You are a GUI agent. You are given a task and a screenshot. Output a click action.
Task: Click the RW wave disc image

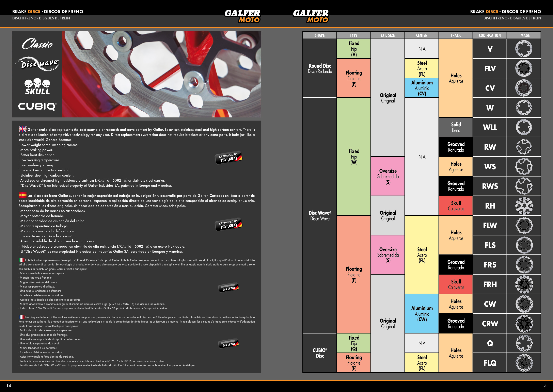(524, 147)
